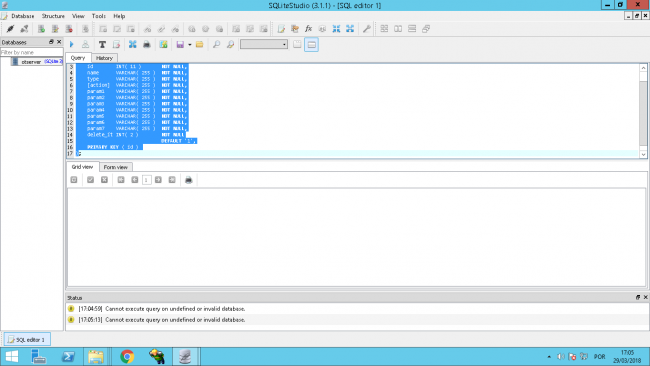This screenshot has width=650, height=366.
Task: Switch to the Form view tab
Action: [x=116, y=167]
